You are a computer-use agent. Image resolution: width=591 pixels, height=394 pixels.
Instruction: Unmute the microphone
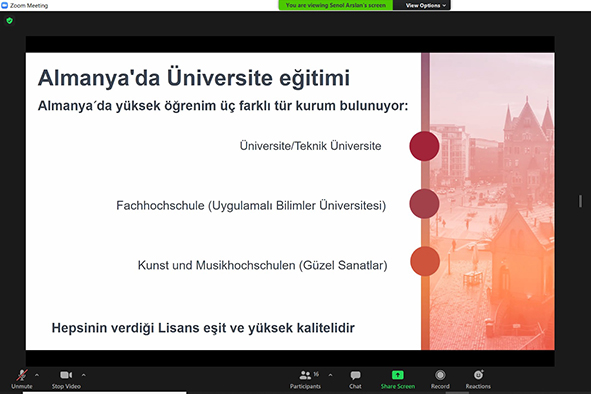[22, 379]
